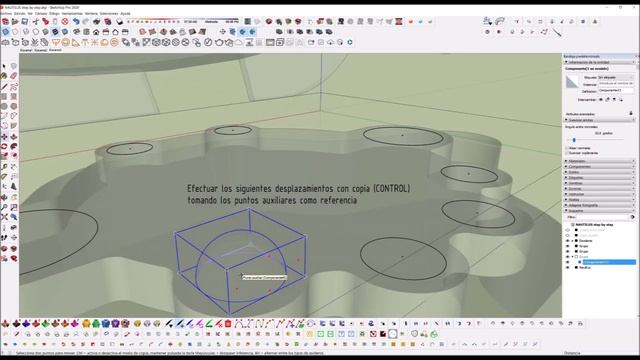Set the Front view icon
The image size is (640, 360).
[96, 31]
